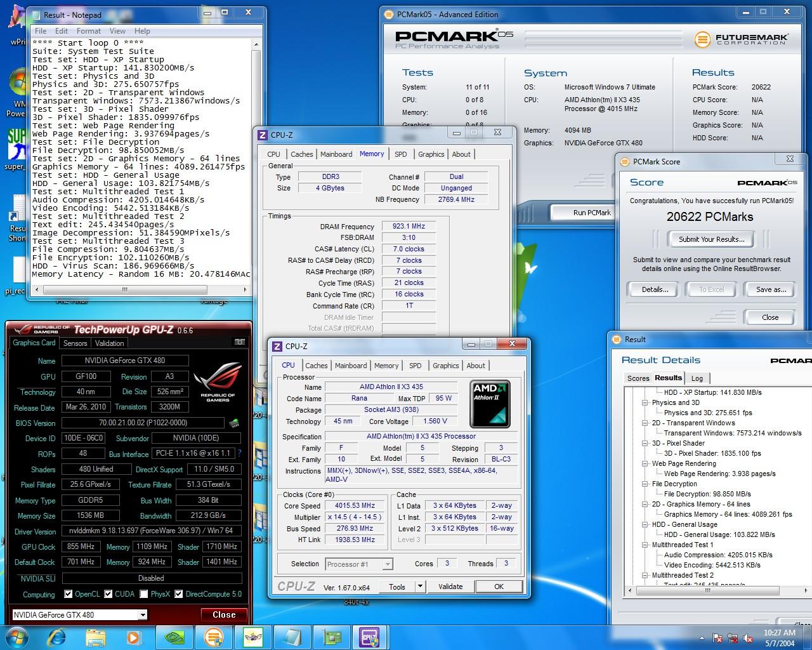Click the GPU-Z screenshot camera icon
Screen dimensions: 812x650
[240, 342]
